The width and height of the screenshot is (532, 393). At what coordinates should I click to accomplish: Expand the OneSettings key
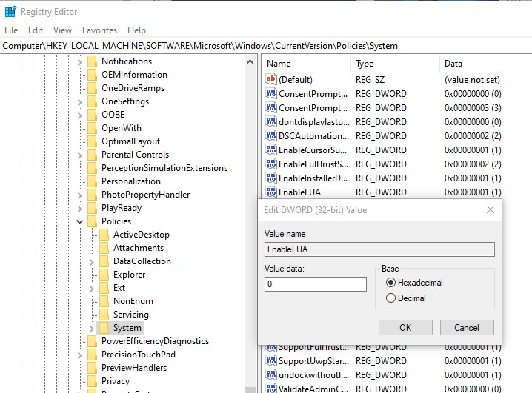coord(79,102)
